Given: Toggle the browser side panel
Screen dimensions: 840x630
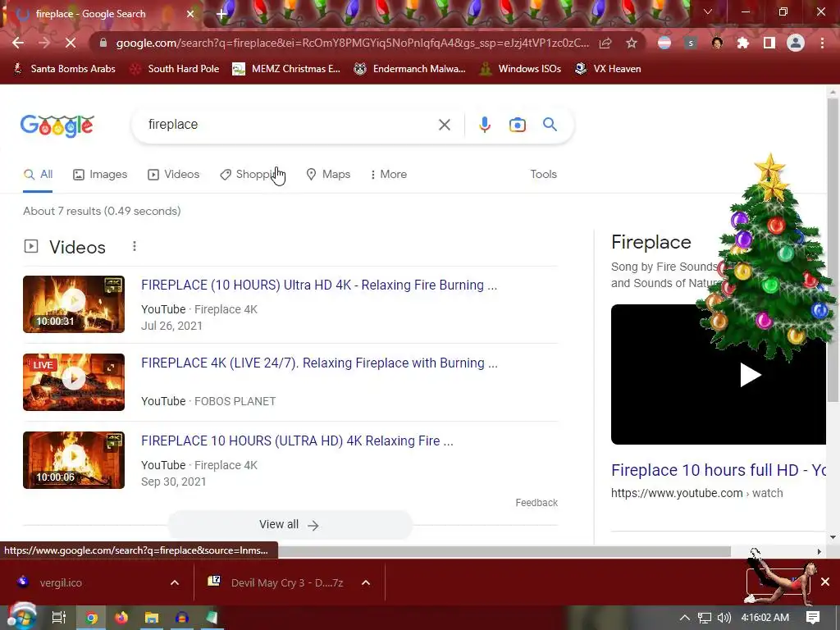Looking at the screenshot, I should [x=769, y=43].
